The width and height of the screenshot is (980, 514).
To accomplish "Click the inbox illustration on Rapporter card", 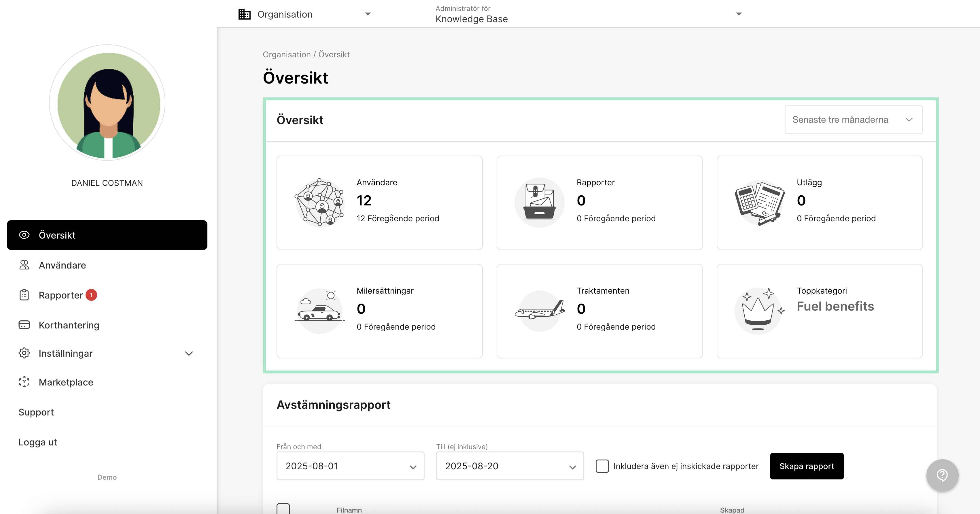I will (540, 203).
